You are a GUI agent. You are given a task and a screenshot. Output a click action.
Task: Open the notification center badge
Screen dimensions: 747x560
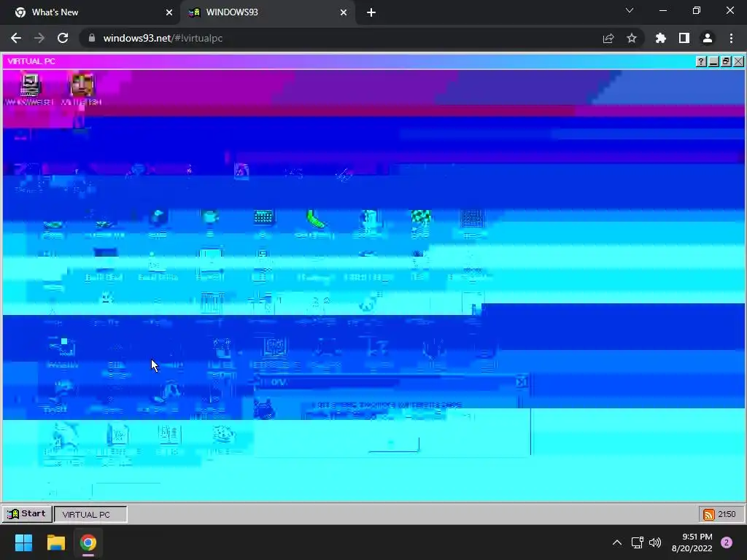tap(727, 542)
